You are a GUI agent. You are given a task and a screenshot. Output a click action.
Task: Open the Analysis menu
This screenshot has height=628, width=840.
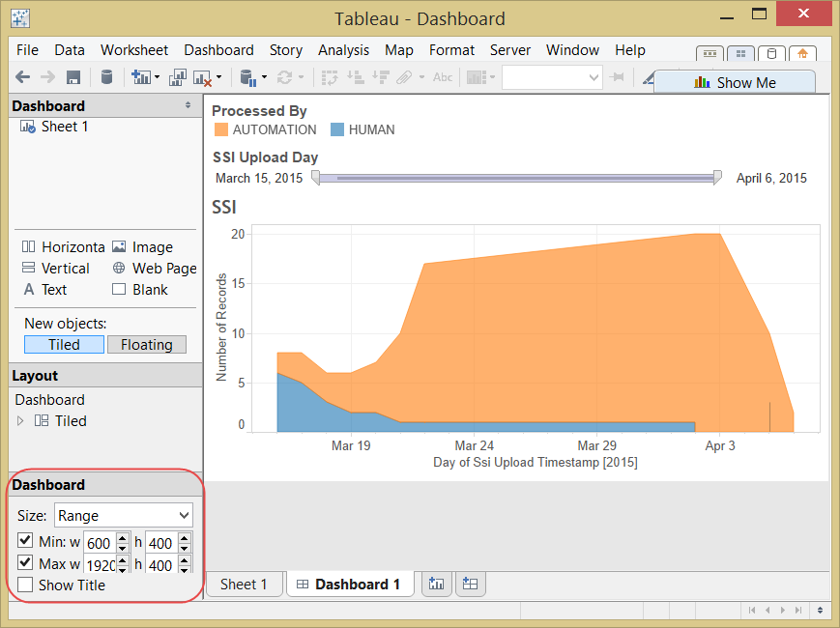(x=343, y=50)
